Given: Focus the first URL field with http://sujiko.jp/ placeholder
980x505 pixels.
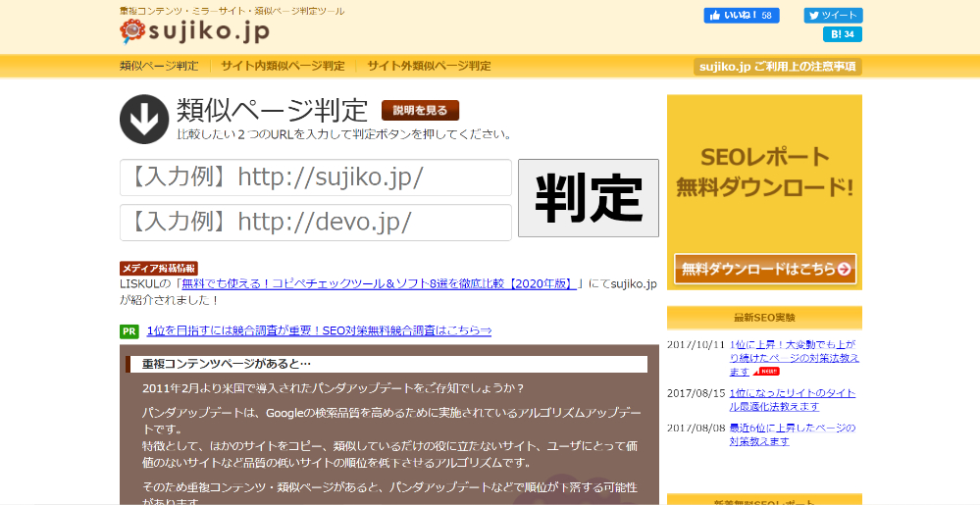Looking at the screenshot, I should pyautogui.click(x=316, y=177).
